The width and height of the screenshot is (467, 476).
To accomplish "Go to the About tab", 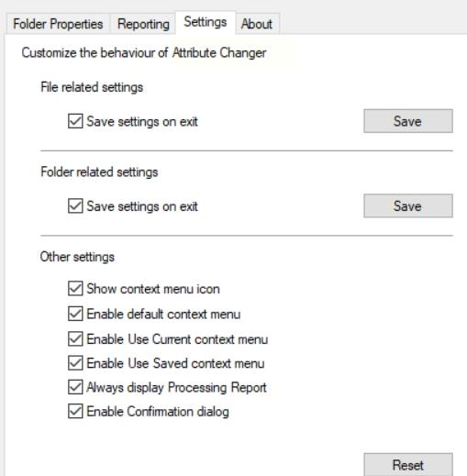I will tap(257, 24).
